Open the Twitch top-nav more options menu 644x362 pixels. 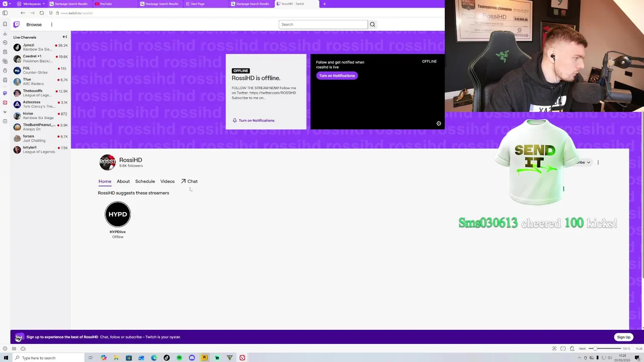51,24
